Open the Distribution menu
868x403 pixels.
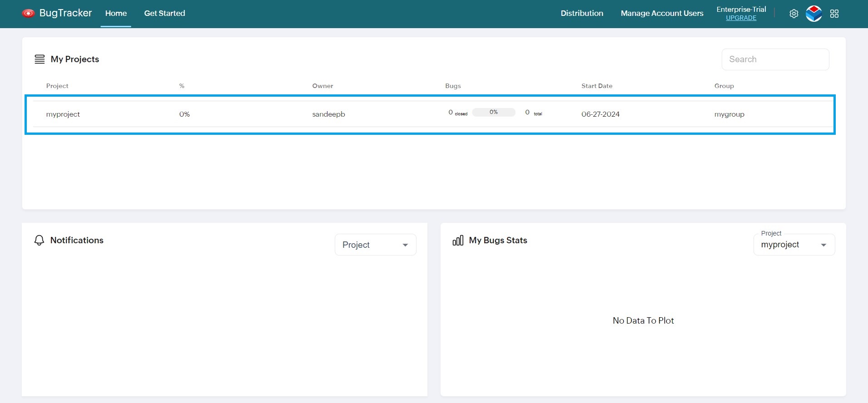pos(582,13)
